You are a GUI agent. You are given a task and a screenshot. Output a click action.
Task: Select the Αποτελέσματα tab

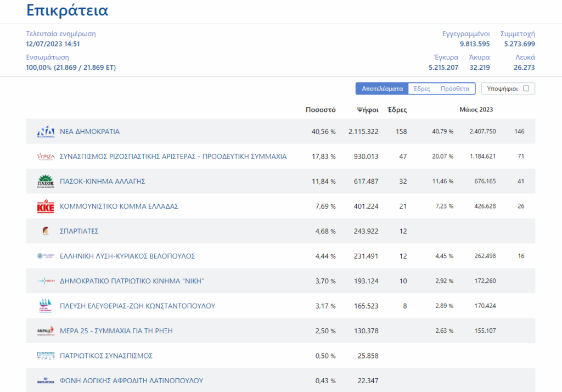[x=383, y=88]
